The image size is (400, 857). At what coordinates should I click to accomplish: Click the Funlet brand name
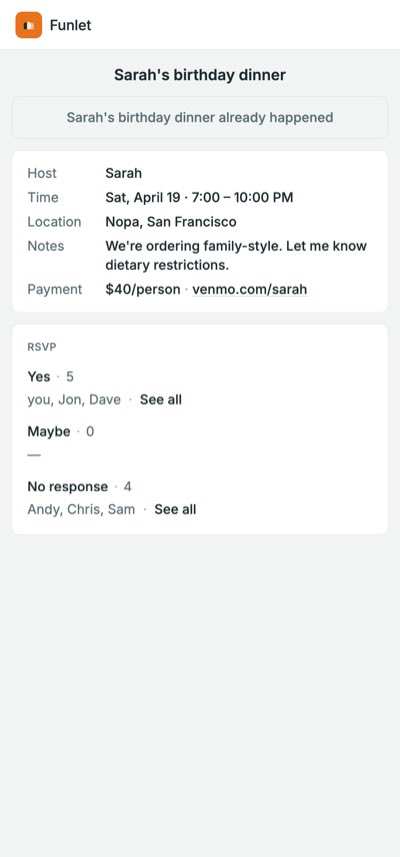click(70, 25)
